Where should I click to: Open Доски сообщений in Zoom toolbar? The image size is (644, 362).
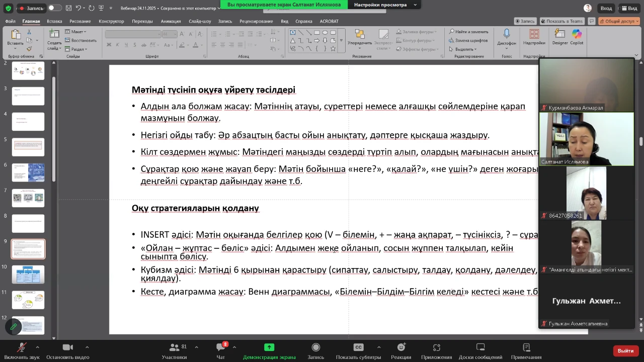tap(480, 348)
